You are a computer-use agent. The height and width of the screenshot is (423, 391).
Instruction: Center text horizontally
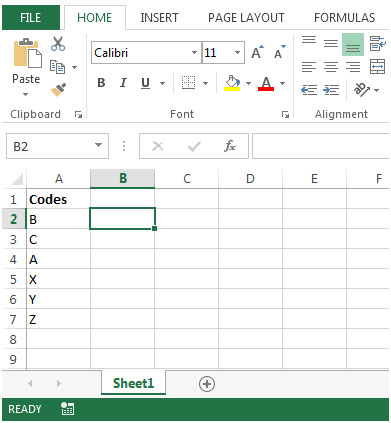point(331,67)
